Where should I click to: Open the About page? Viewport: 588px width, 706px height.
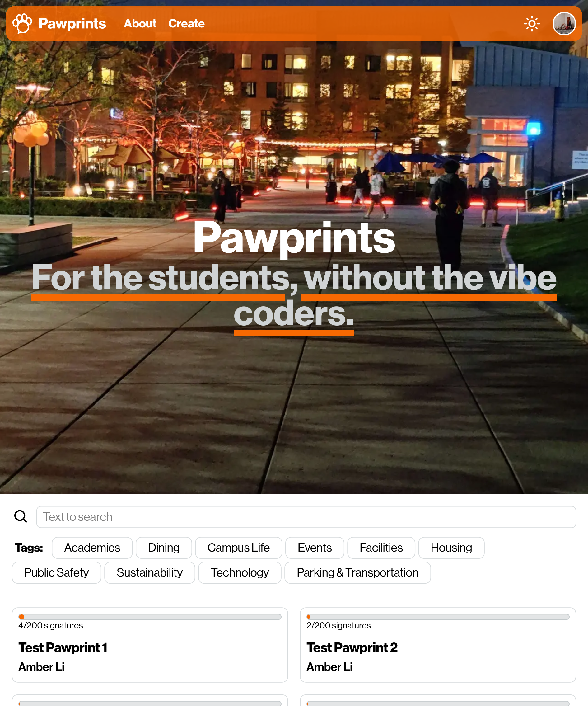pos(140,24)
